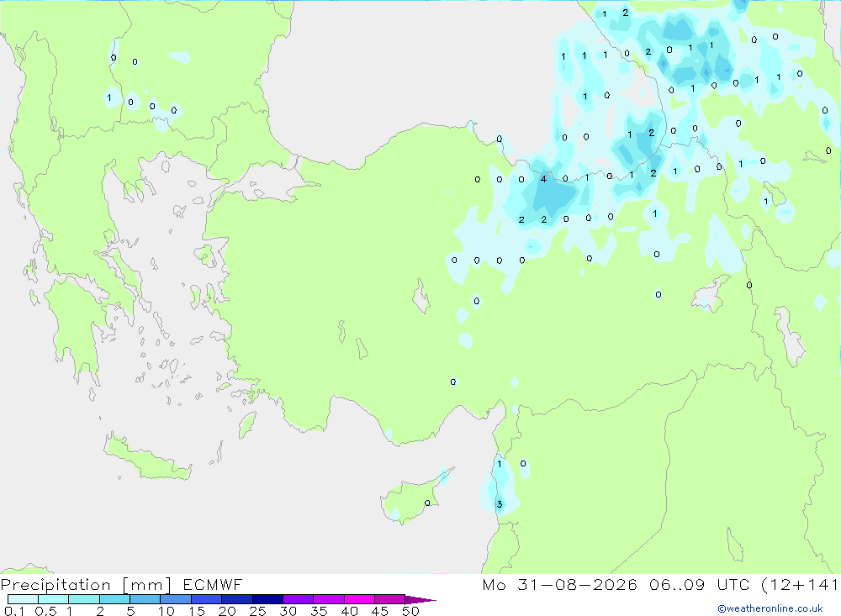The height and width of the screenshot is (616, 841).
Task: Select the purple 30 mm legend color box
Action: click(299, 599)
